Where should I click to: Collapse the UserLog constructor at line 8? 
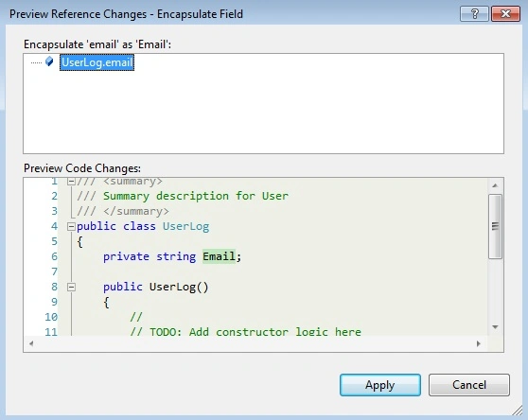pos(71,287)
